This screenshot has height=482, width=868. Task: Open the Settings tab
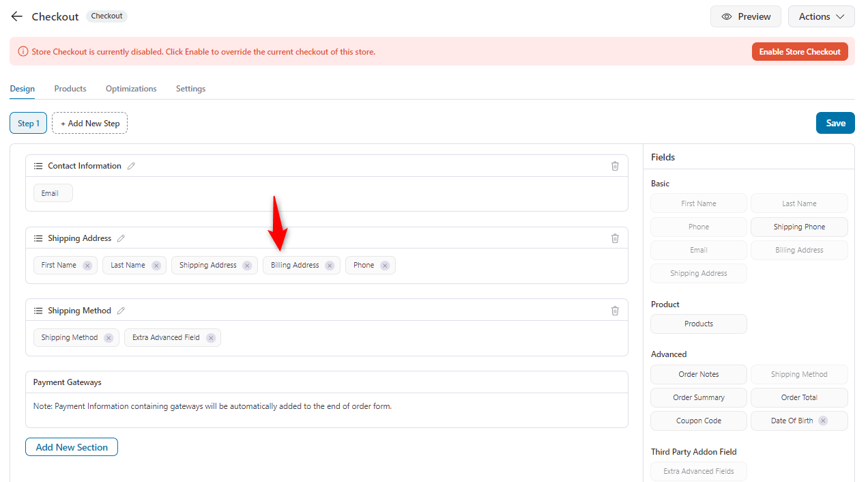190,89
